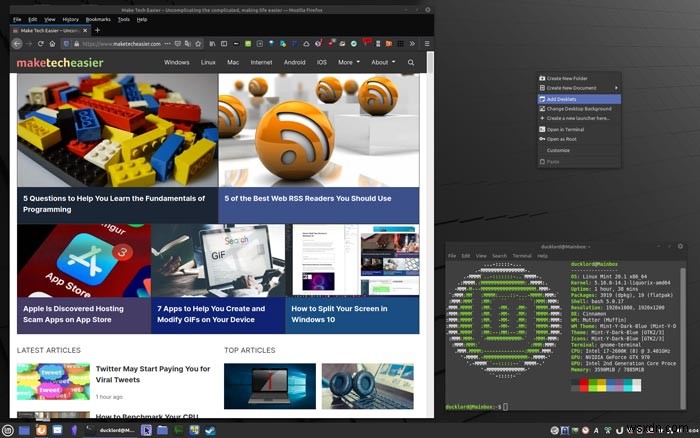700x438 pixels.
Task: Open the Android category link
Action: (x=295, y=63)
